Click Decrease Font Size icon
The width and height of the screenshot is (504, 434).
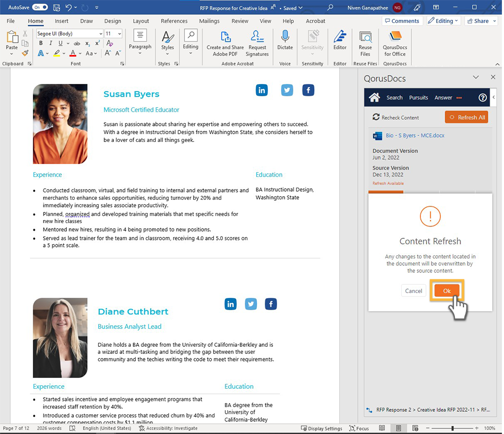pyautogui.click(x=119, y=53)
